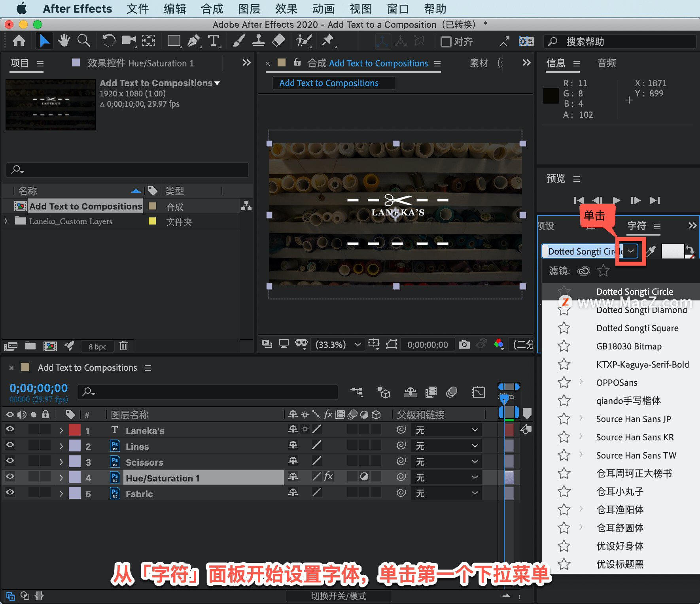Select the Pen tool
This screenshot has height=604, width=700.
pyautogui.click(x=194, y=40)
